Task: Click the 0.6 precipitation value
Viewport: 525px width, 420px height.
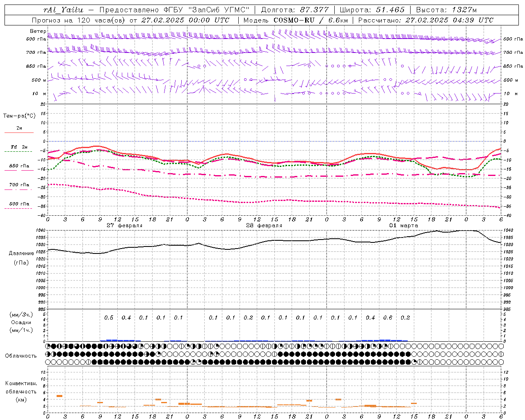Action: click(x=388, y=317)
